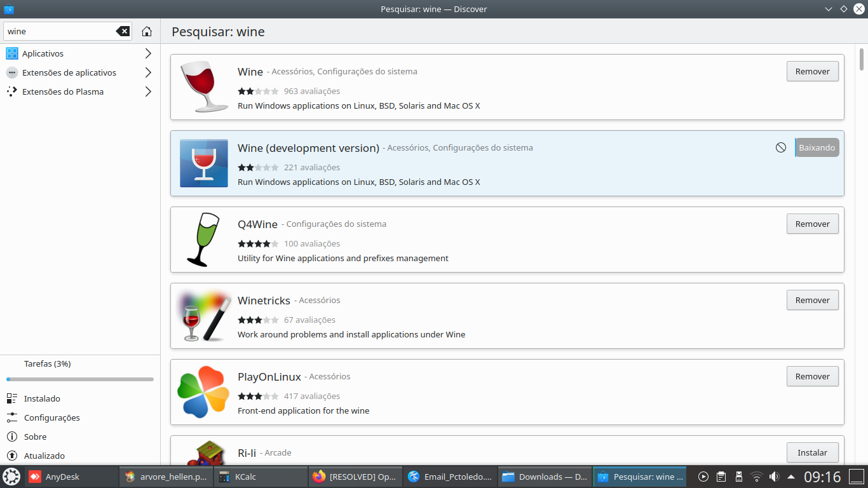Click the Pesquisar: wine taskbar entry
Viewport: 868px width, 488px height.
(639, 477)
